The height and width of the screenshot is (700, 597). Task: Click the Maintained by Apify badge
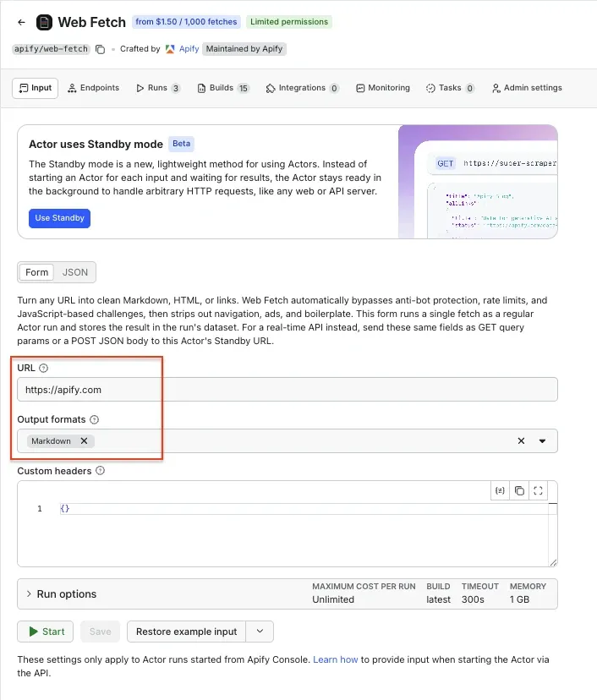point(244,49)
